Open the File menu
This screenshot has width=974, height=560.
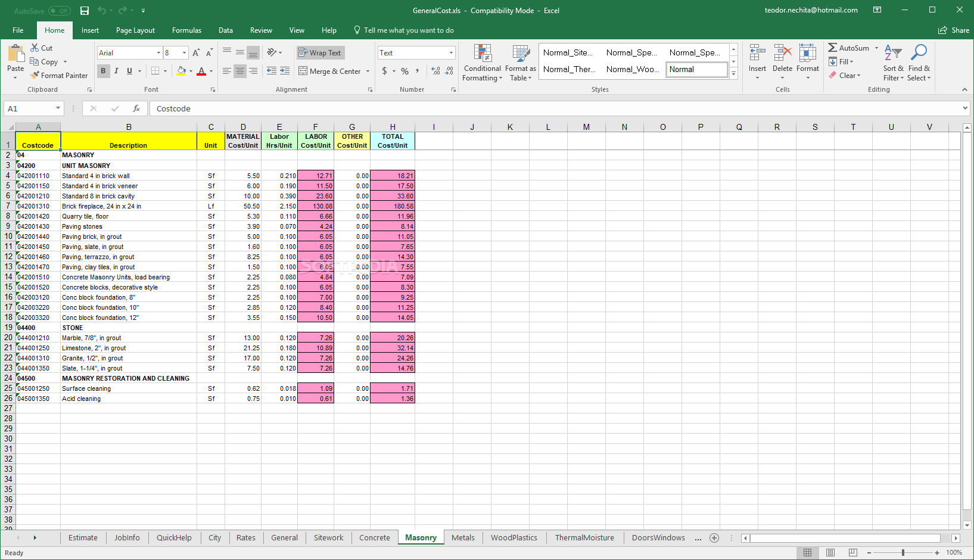coord(18,30)
